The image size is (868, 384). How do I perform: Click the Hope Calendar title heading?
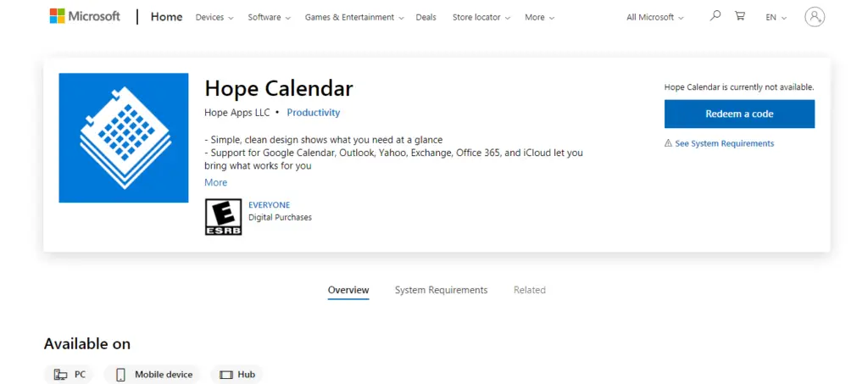point(278,88)
